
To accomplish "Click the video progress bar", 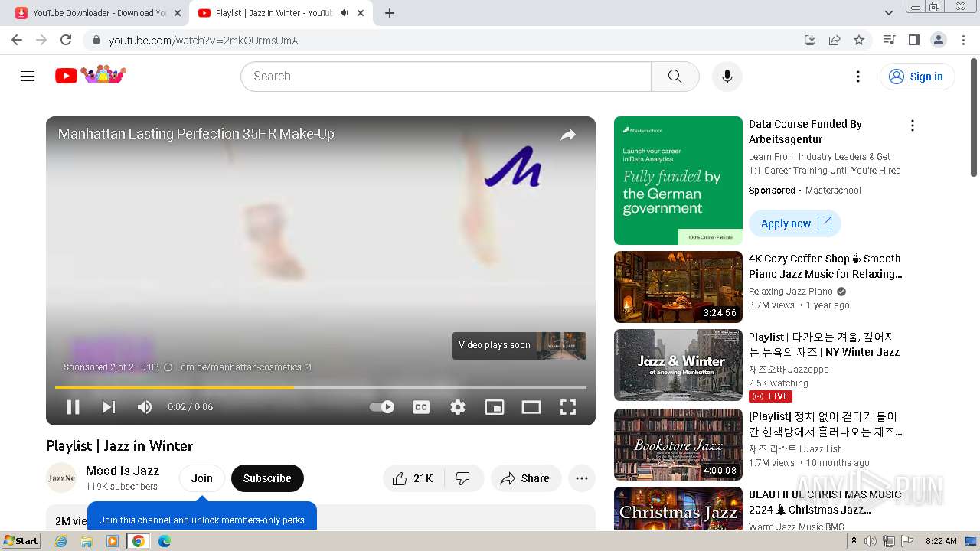I will [x=321, y=387].
